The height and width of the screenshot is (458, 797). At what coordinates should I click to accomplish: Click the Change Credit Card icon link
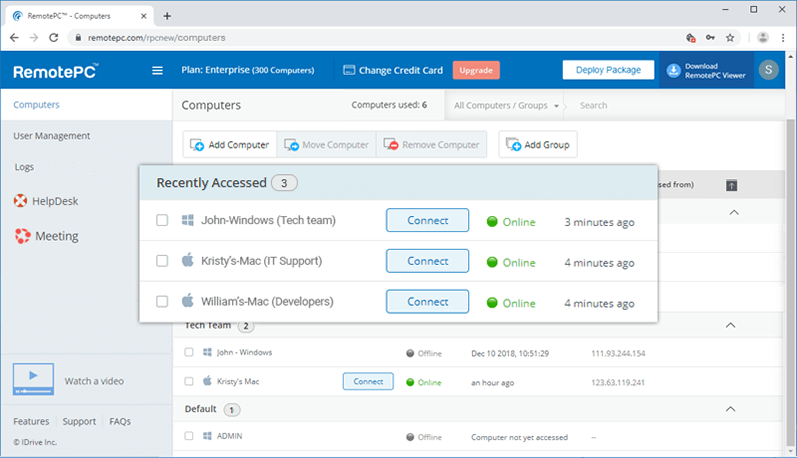point(393,70)
